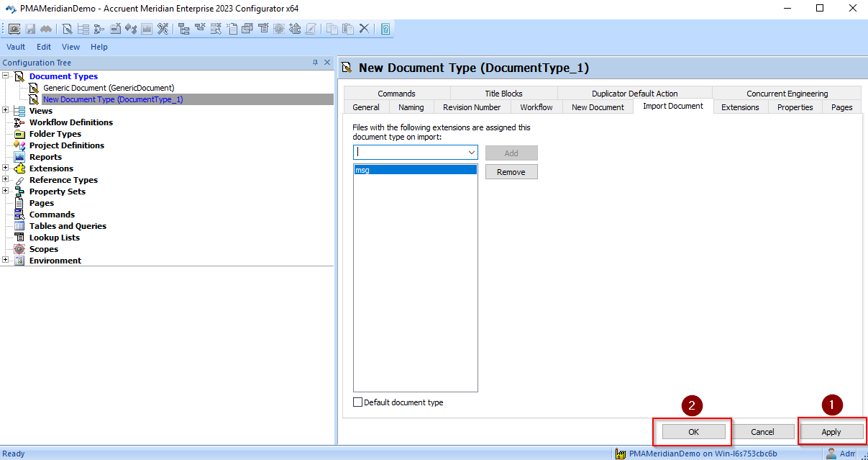Viewport: 868px width, 460px height.
Task: Open the Vault menu
Action: pos(16,47)
